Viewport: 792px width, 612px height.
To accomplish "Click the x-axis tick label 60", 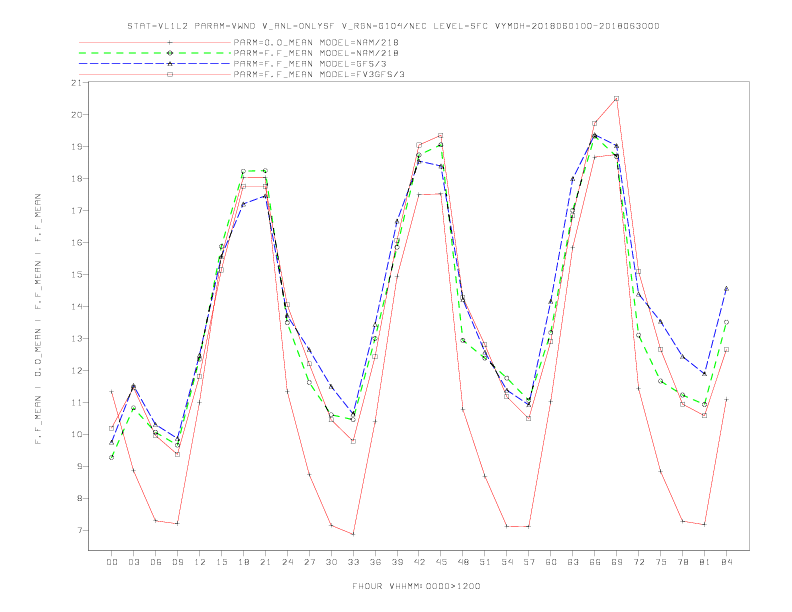I will [551, 562].
